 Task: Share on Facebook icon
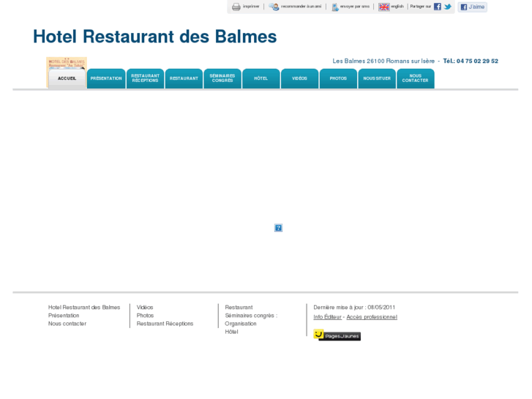click(438, 7)
